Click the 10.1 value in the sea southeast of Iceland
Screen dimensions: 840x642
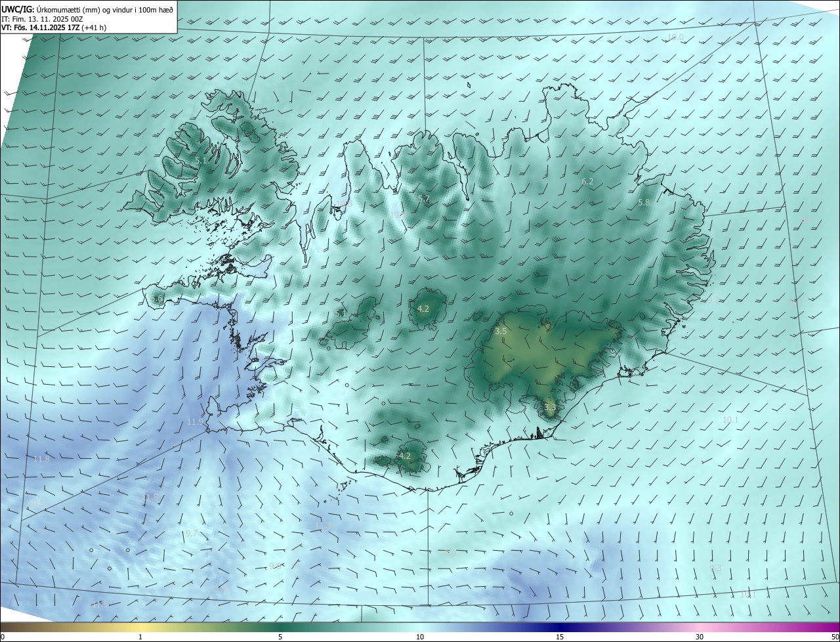pyautogui.click(x=730, y=420)
